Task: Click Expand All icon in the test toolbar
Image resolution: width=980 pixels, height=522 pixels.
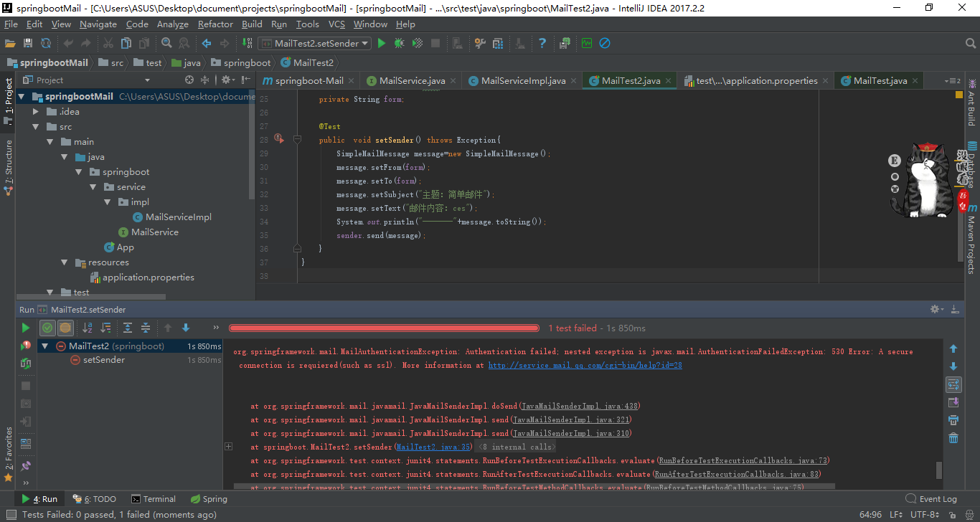Action: coord(128,328)
